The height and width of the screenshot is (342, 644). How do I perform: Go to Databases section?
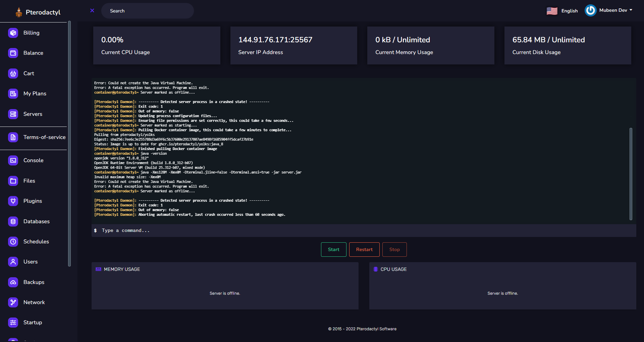pyautogui.click(x=37, y=222)
